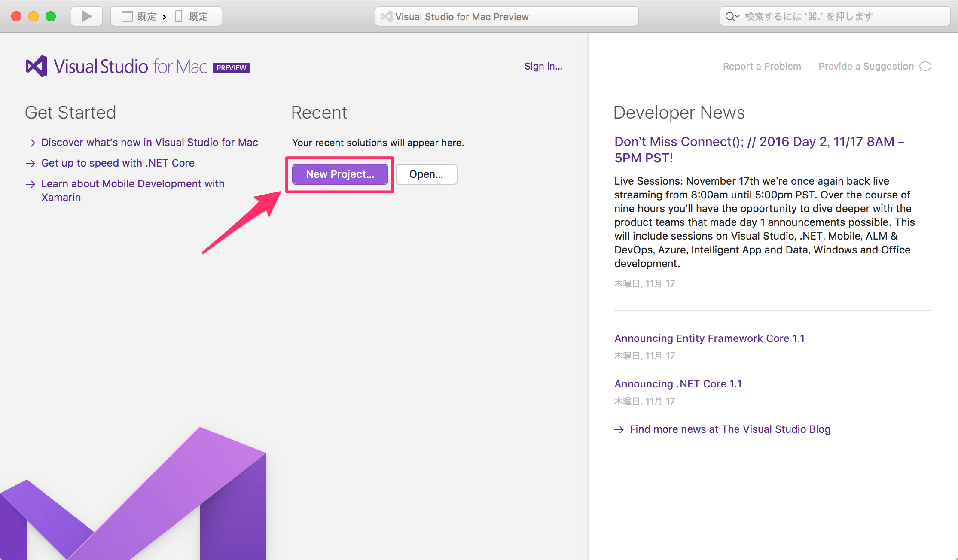Click "Report a Problem"

coord(761,66)
